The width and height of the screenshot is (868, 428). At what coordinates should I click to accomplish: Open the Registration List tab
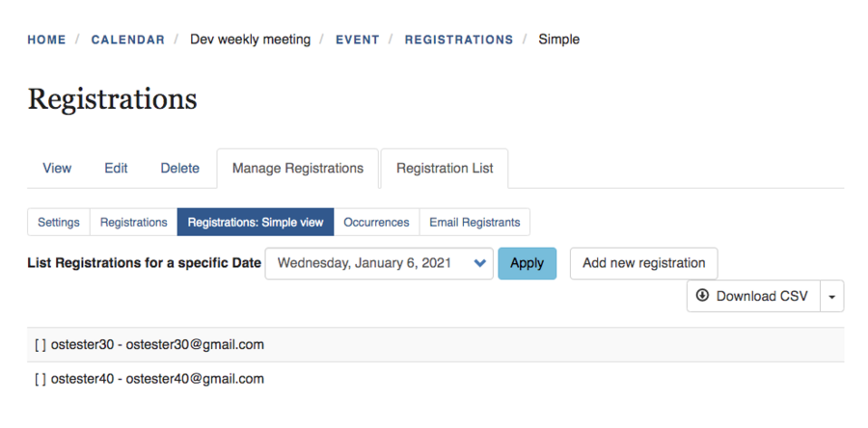click(x=445, y=168)
